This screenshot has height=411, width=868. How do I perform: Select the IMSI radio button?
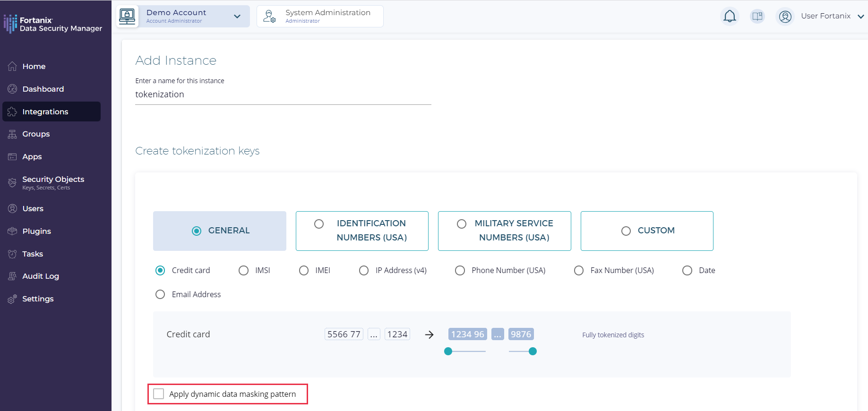pos(243,270)
